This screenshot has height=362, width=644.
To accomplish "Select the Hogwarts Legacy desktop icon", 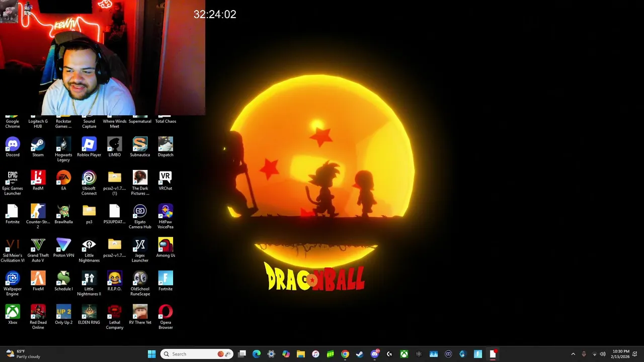I will click(x=63, y=150).
